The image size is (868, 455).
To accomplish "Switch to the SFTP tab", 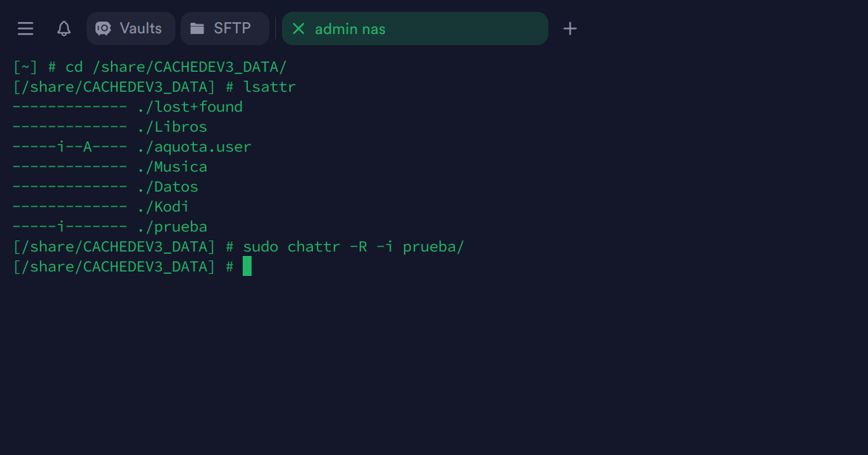I will [224, 29].
